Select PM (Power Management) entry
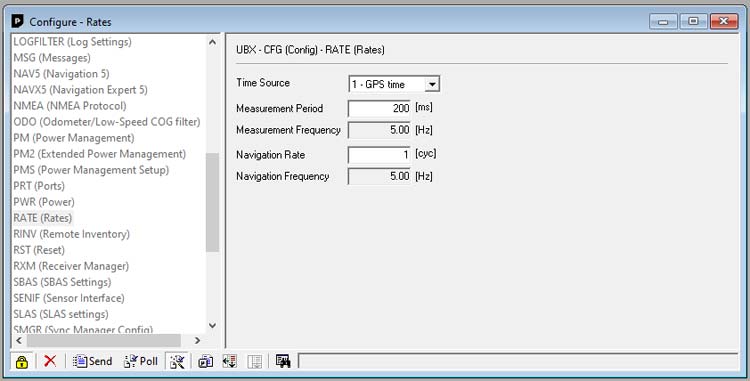This screenshot has height=381, width=750. 74,138
